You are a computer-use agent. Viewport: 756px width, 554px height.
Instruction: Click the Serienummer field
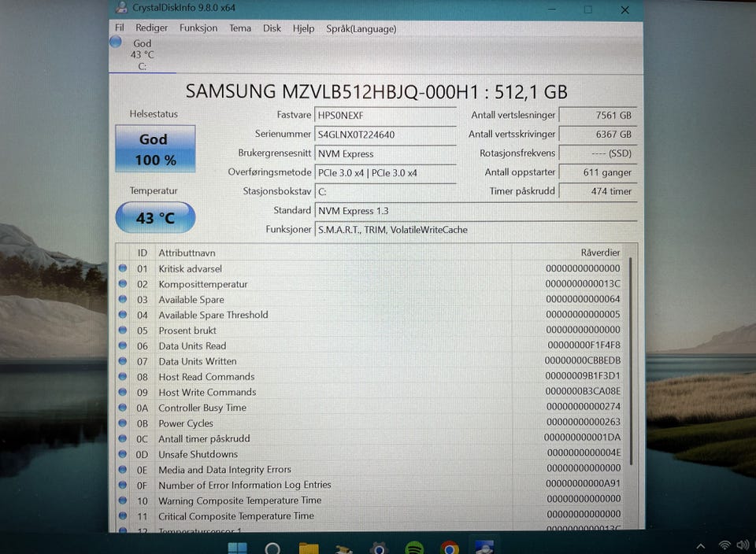[385, 135]
